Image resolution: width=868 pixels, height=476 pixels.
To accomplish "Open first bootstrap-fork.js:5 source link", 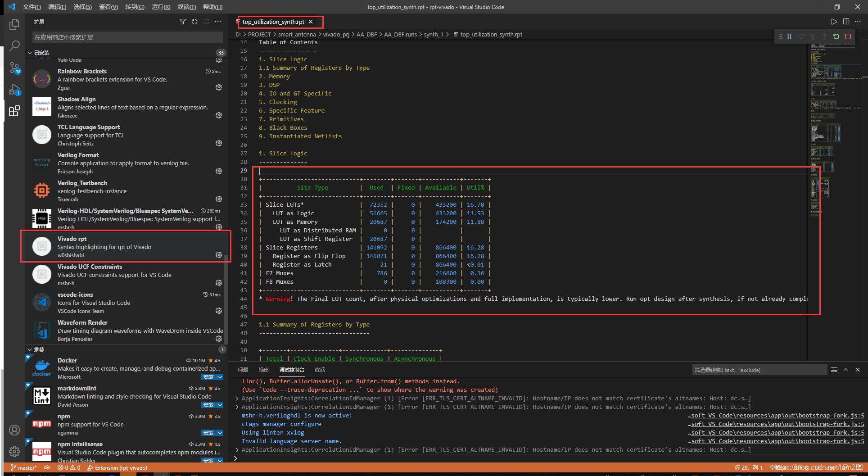I will [x=776, y=416].
